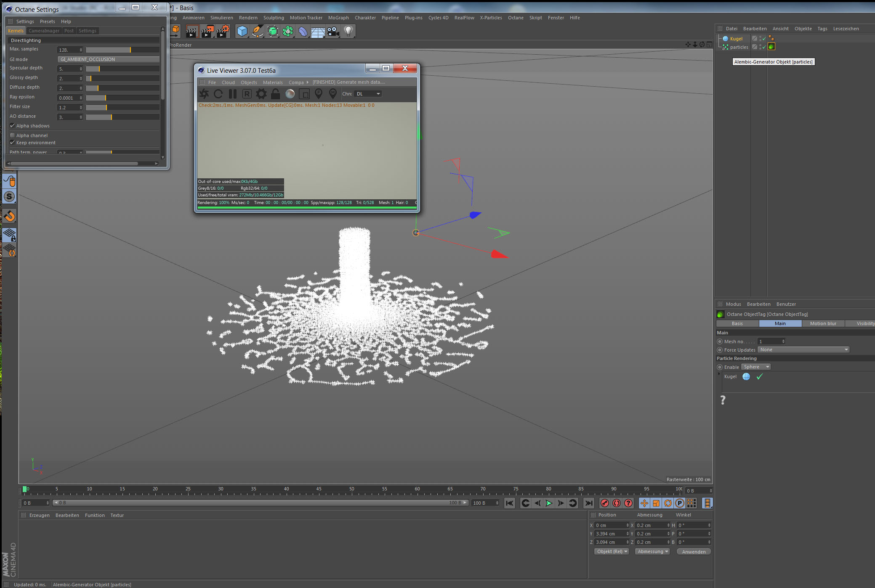Image resolution: width=875 pixels, height=588 pixels.
Task: Expand Particle Rendering Enable Sphere dropdown
Action: click(x=756, y=367)
